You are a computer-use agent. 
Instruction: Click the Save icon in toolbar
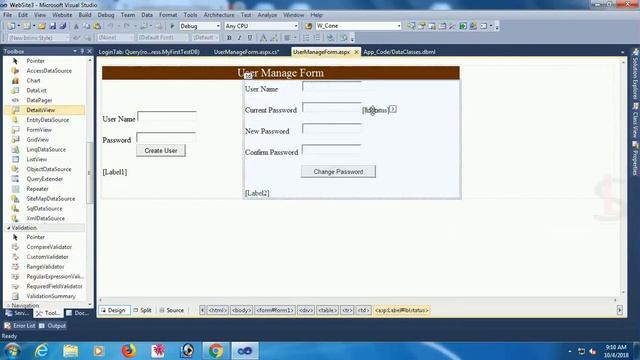(53, 26)
